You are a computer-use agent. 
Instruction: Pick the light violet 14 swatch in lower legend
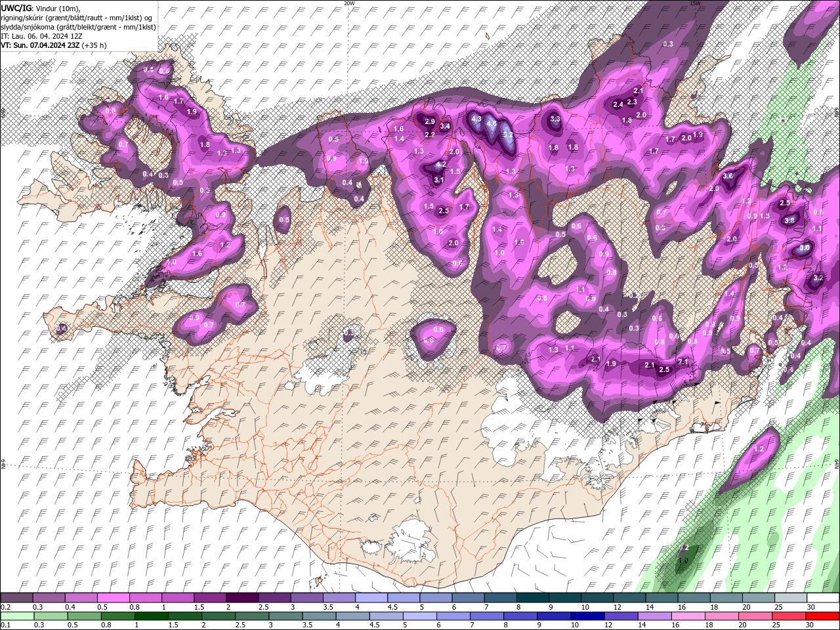point(654,616)
